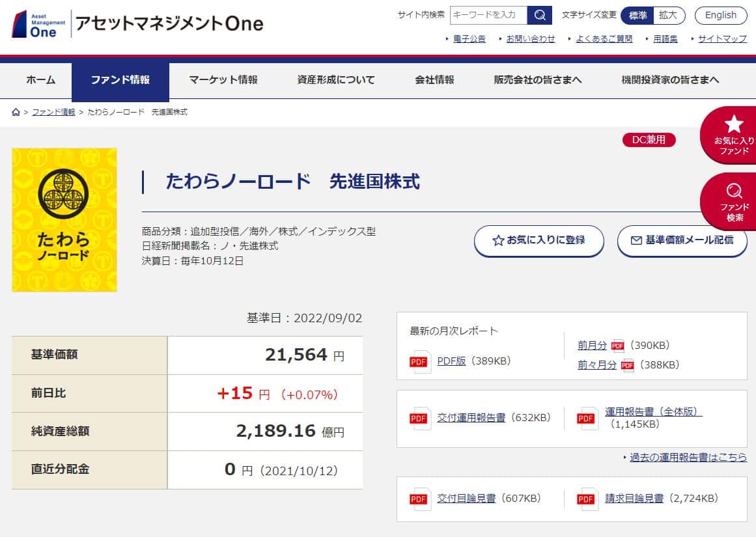Click PDF icon beside 請求目論見書

click(587, 499)
